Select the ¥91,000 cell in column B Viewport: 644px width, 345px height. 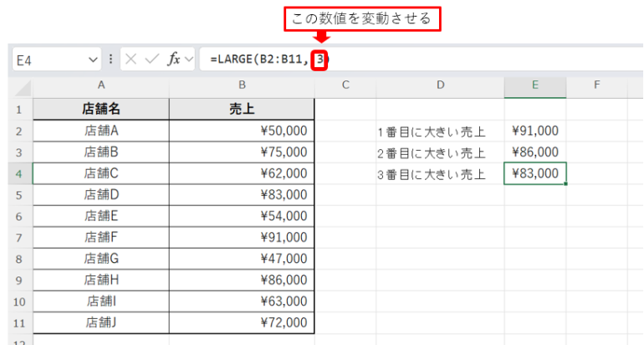242,238
